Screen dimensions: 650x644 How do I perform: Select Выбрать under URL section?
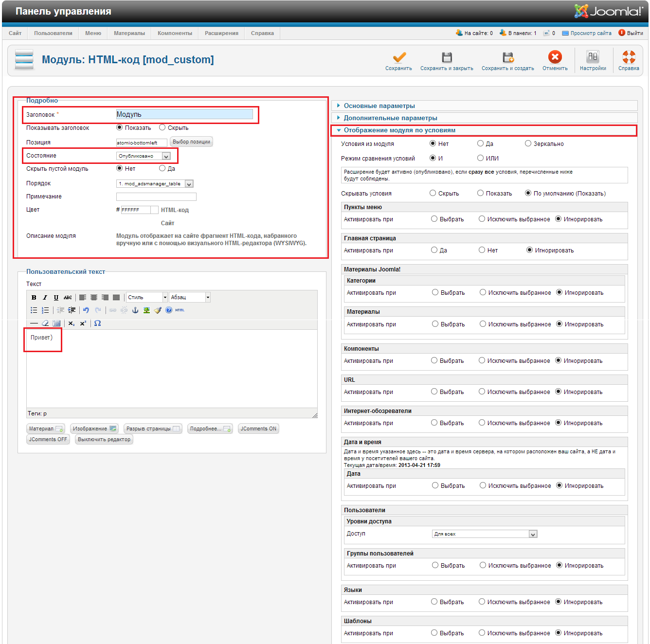(434, 392)
